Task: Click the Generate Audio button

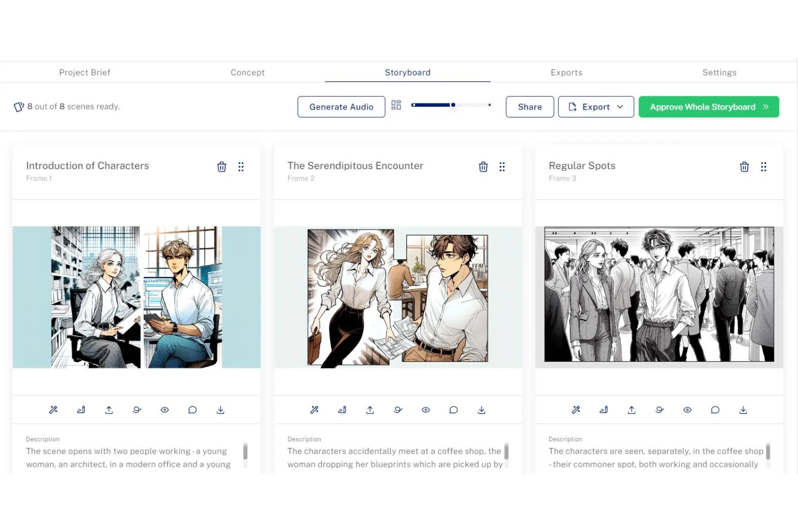Action: click(x=341, y=107)
